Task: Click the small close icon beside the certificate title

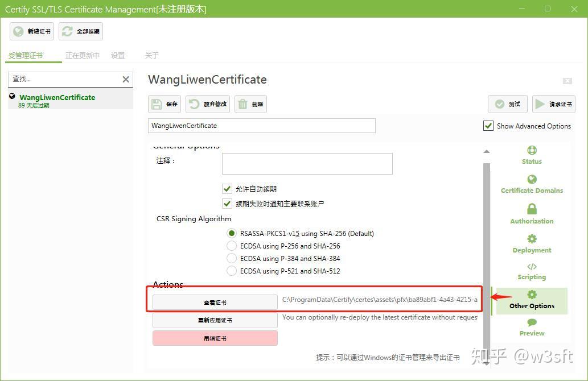Action: click(x=568, y=81)
